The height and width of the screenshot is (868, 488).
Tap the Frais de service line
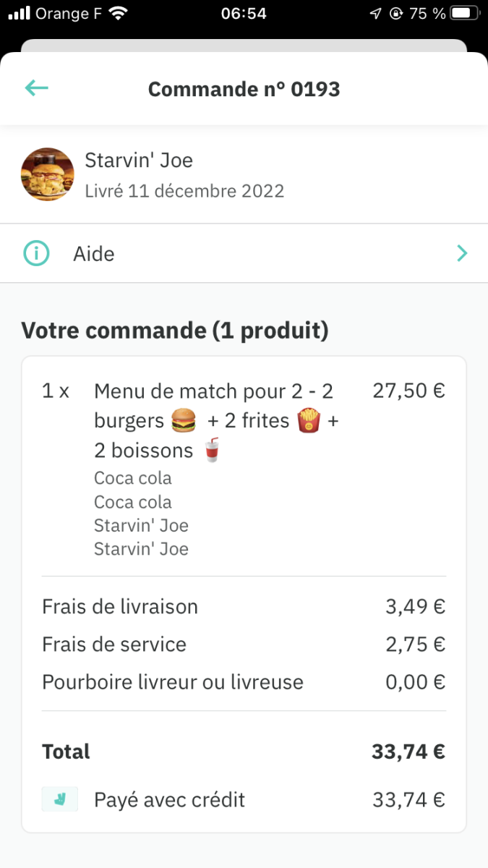[114, 644]
